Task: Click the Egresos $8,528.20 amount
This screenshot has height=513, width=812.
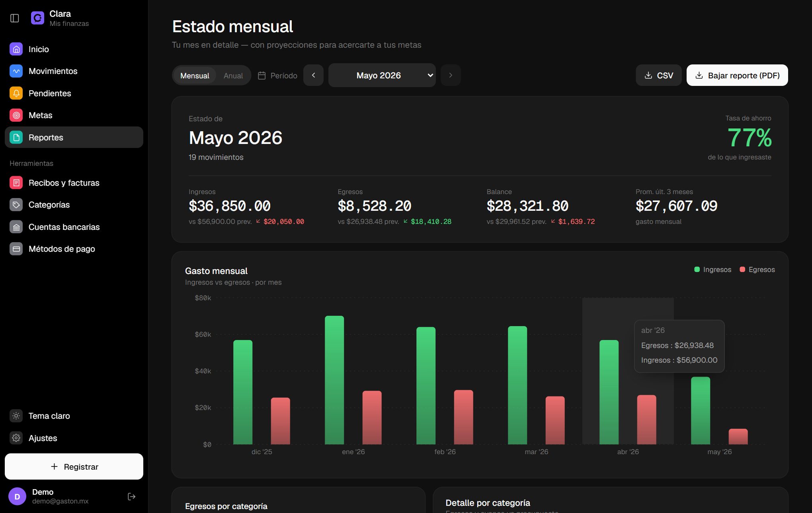Action: click(375, 206)
